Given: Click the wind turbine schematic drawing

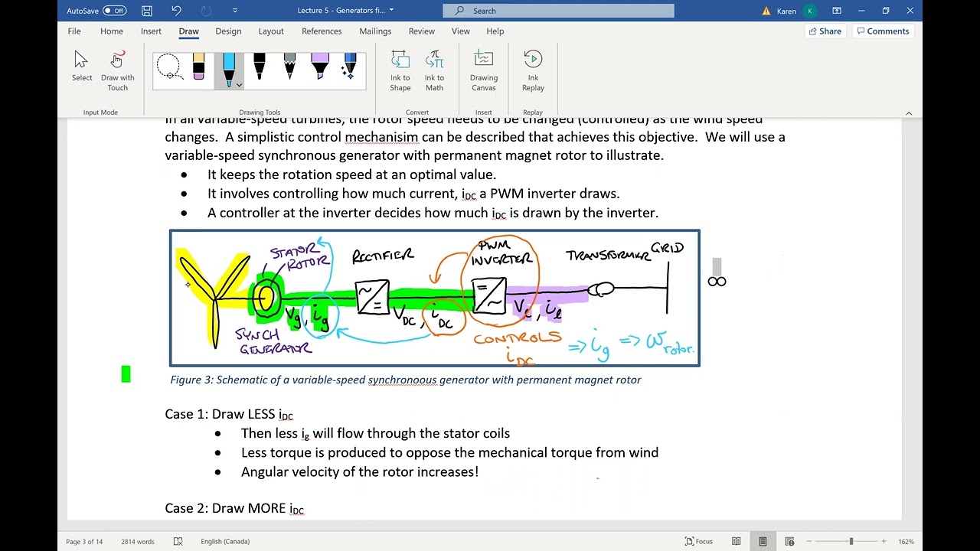Looking at the screenshot, I should pos(435,298).
